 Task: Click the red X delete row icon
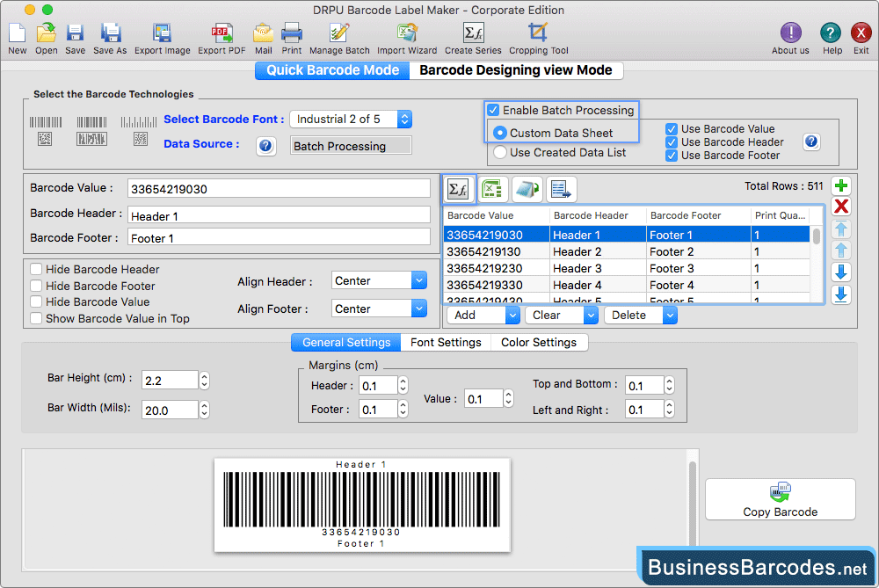coord(841,207)
